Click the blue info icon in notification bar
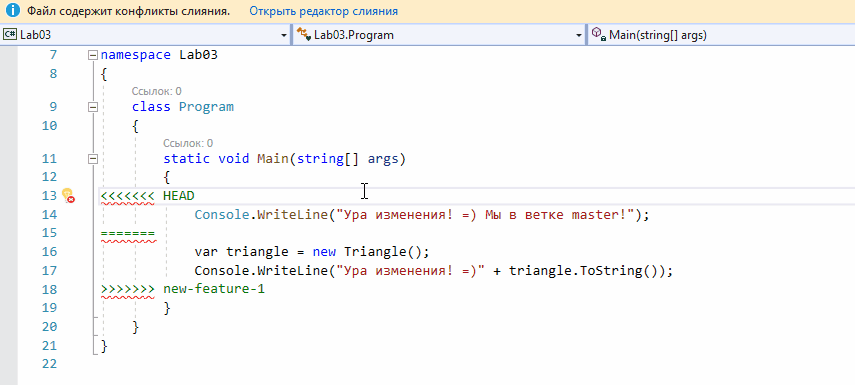The height and width of the screenshot is (385, 855). click(x=13, y=11)
